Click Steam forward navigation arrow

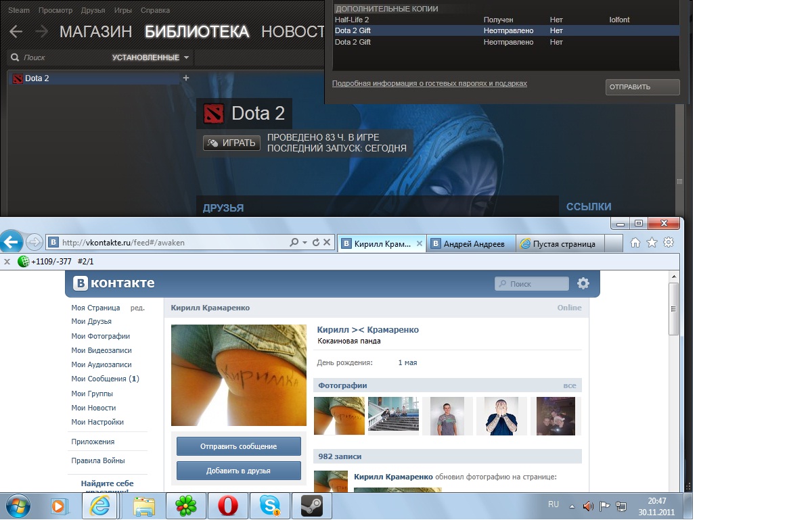point(42,31)
